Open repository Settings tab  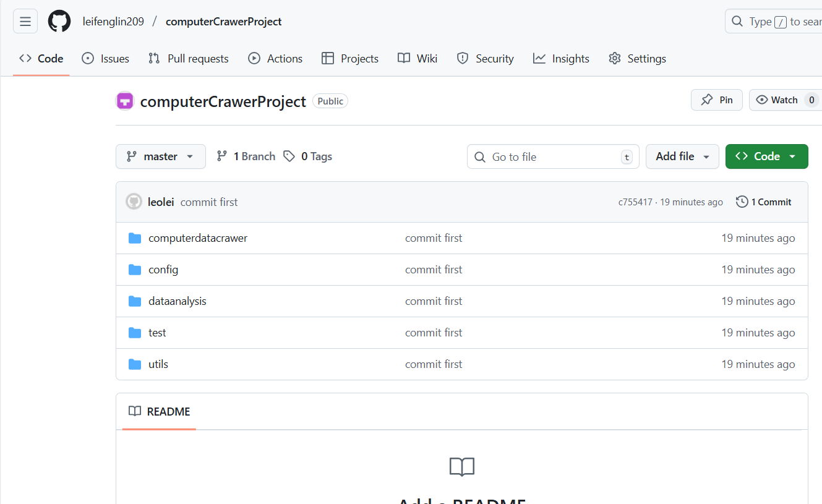click(x=637, y=59)
